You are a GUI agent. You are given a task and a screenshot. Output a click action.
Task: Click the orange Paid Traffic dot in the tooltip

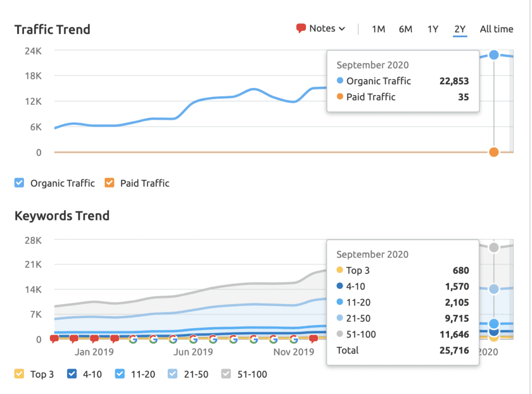pyautogui.click(x=340, y=96)
